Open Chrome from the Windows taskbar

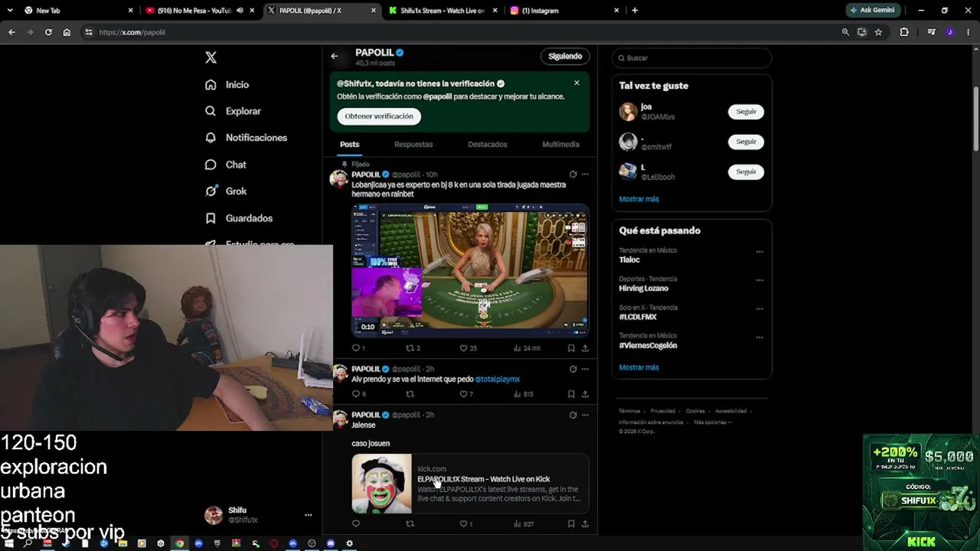179,543
